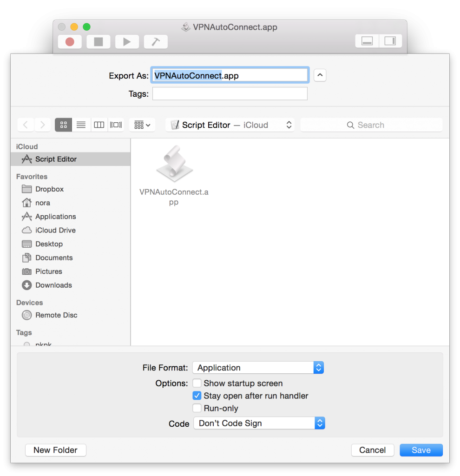The height and width of the screenshot is (476, 460).
Task: Run the script with the play button
Action: [x=127, y=41]
